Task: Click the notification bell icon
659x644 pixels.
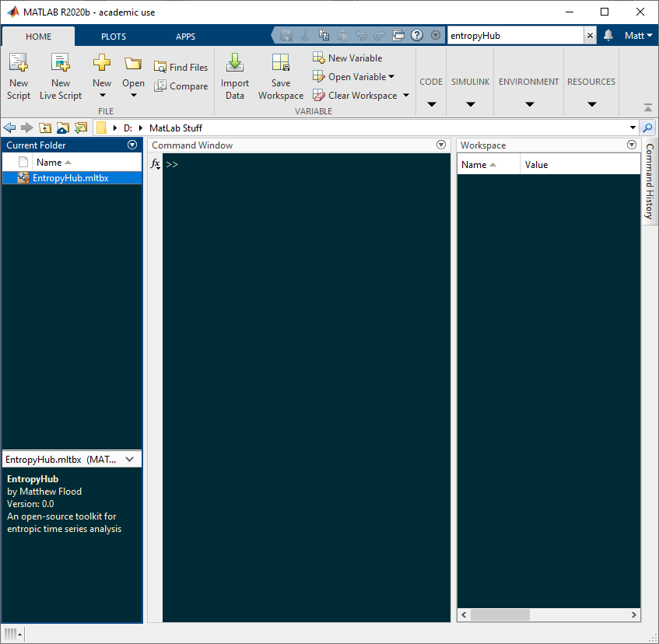Action: [x=608, y=35]
